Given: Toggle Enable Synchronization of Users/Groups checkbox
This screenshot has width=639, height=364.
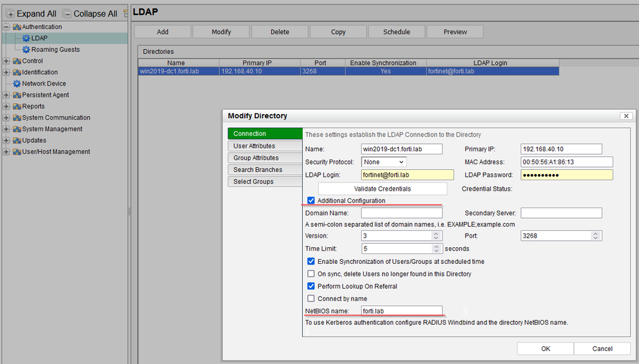Looking at the screenshot, I should tap(311, 261).
